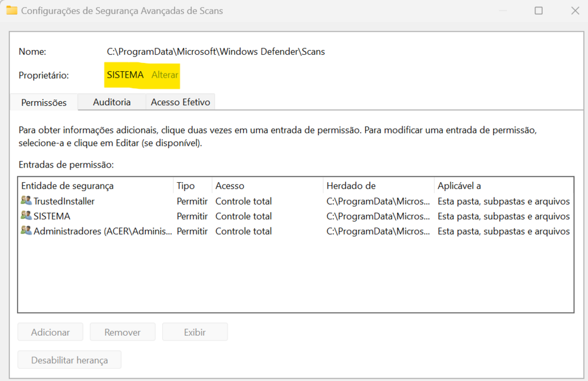Maximize the security settings window
The width and height of the screenshot is (588, 381).
pos(539,11)
